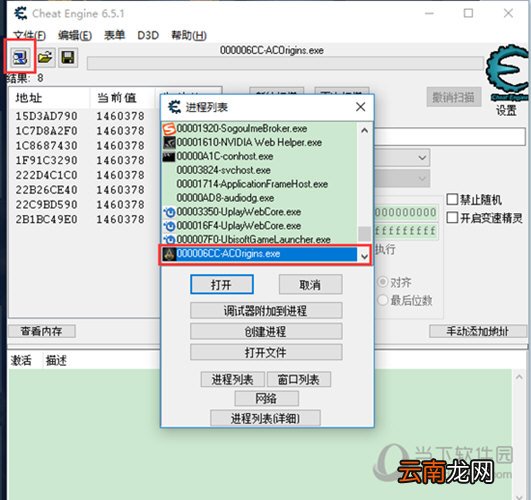Select UplayWebCore.exe icon 000016F4
Screen dimensions: 531x500
point(169,226)
